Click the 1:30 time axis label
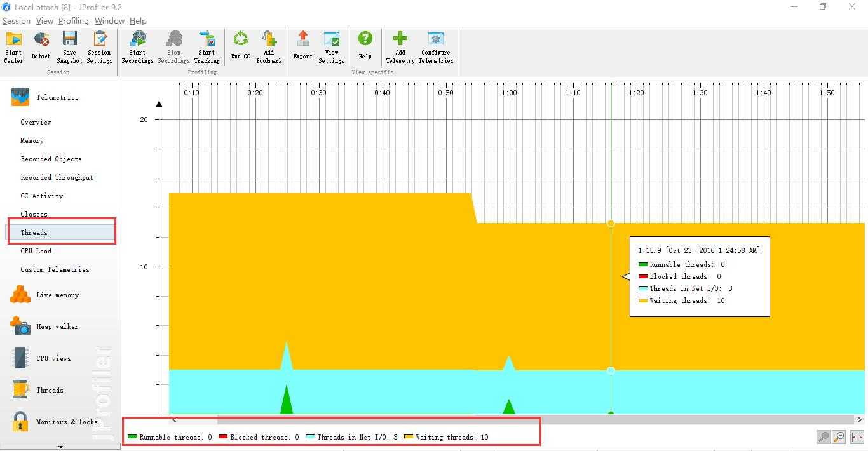 tap(700, 93)
